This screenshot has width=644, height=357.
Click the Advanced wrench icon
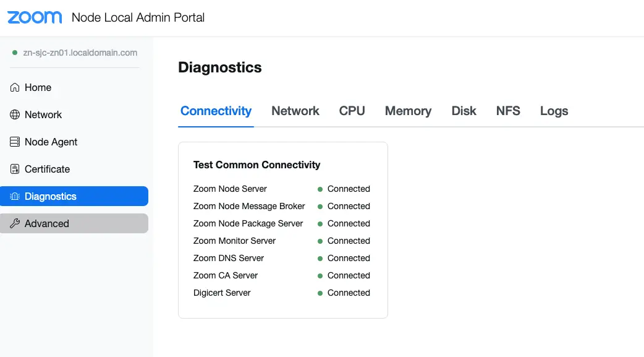[x=15, y=224]
